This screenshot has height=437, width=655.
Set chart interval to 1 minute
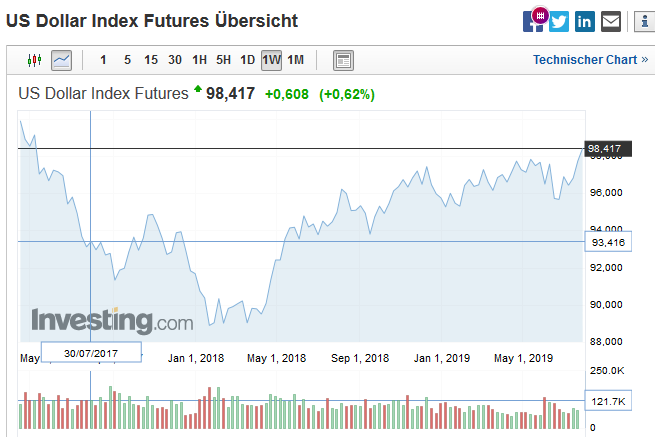[x=104, y=60]
